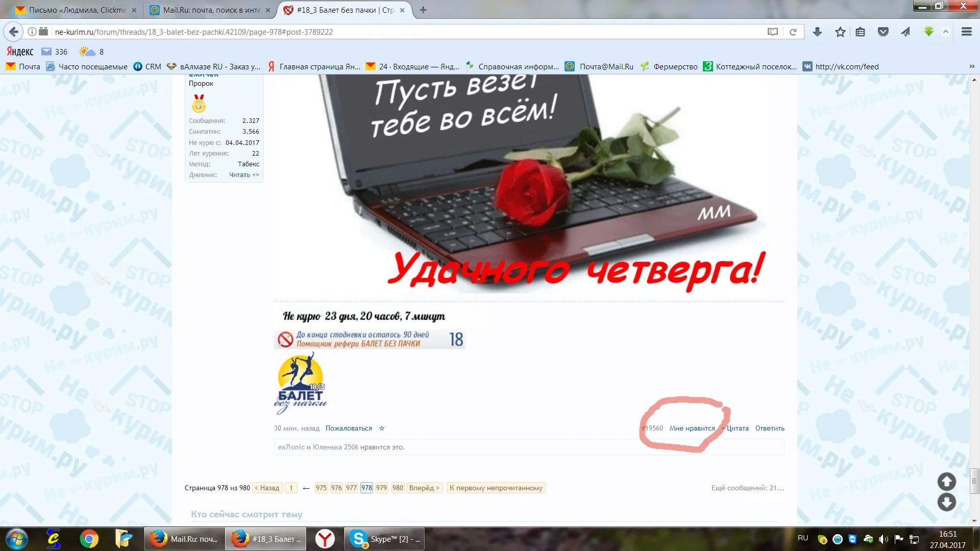Click the reload page icon
The height and width of the screenshot is (551, 980).
point(793,32)
